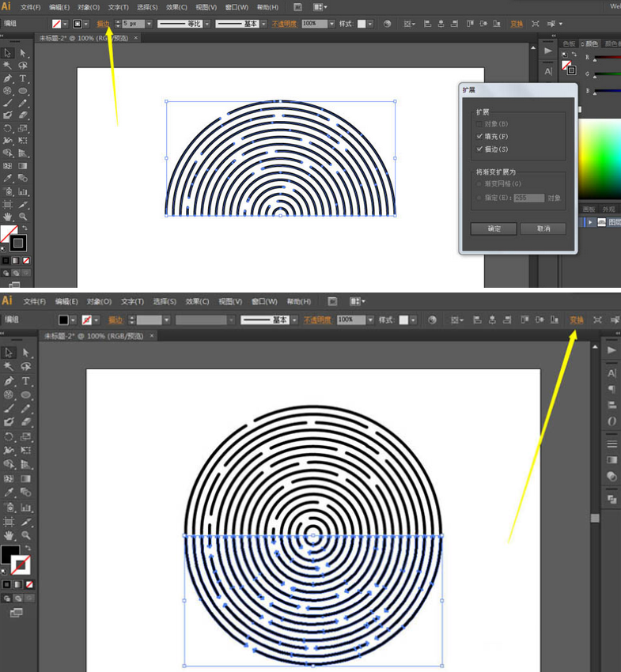Click the 255 objects input field
The height and width of the screenshot is (672, 621).
tap(528, 198)
